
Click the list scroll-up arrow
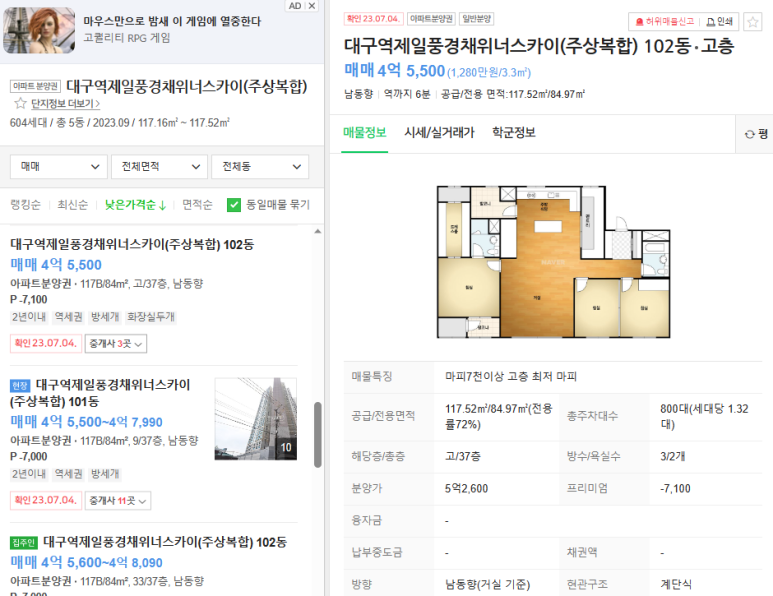pyautogui.click(x=317, y=231)
